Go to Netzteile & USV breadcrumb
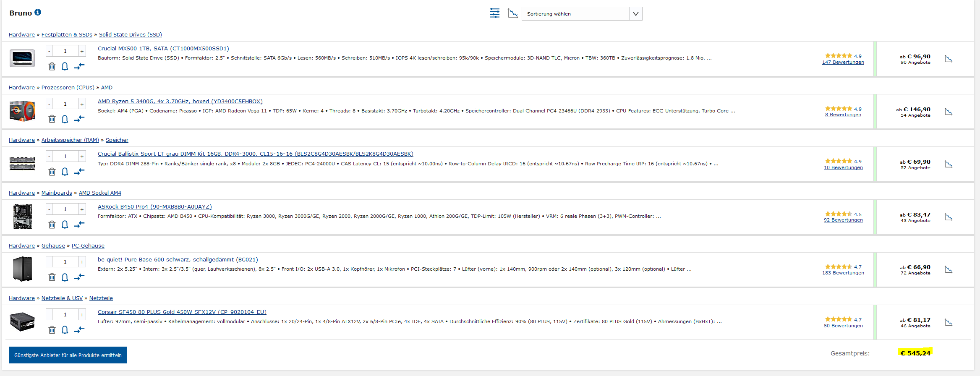Image resolution: width=980 pixels, height=376 pixels. (62, 298)
